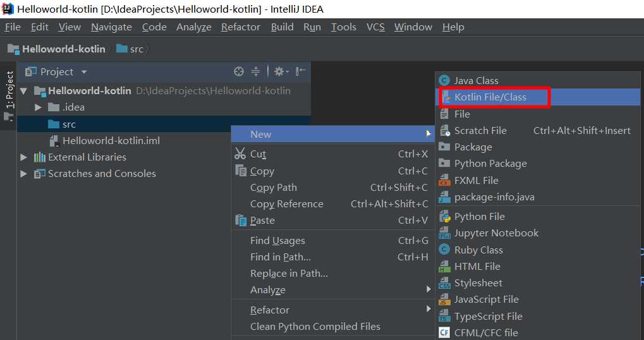Open the Tools menu
The image size is (644, 340).
click(344, 27)
